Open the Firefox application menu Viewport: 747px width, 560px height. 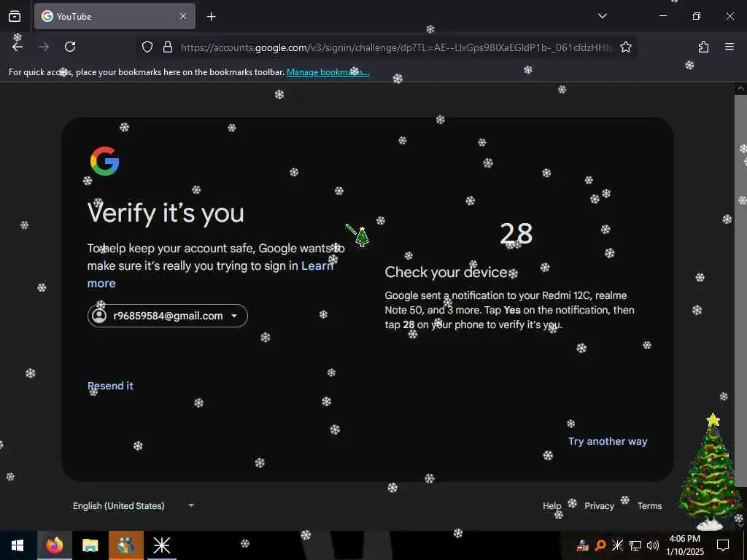click(x=729, y=47)
